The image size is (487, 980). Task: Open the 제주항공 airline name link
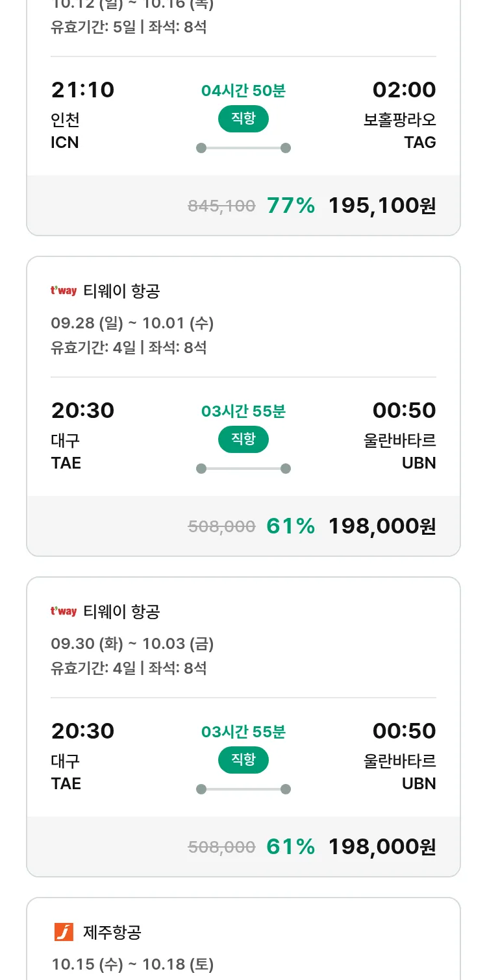point(112,933)
